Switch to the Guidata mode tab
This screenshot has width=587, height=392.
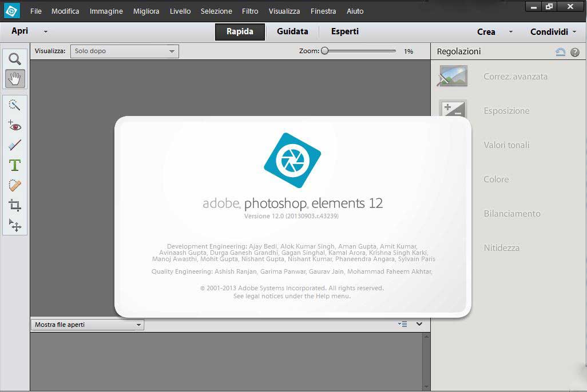[292, 32]
